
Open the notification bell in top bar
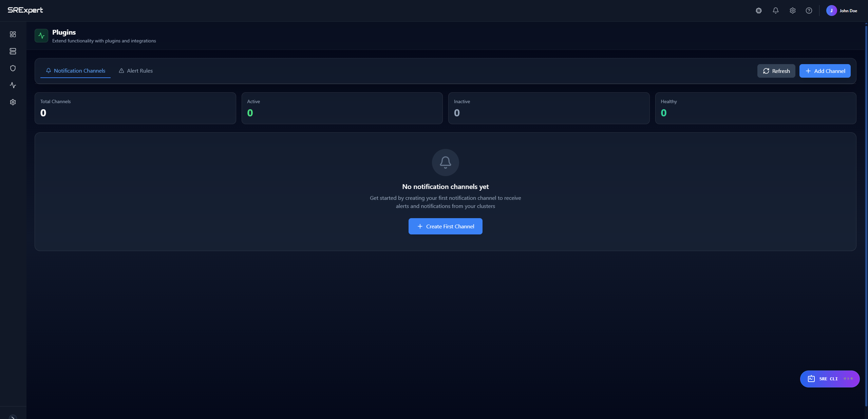pos(775,10)
